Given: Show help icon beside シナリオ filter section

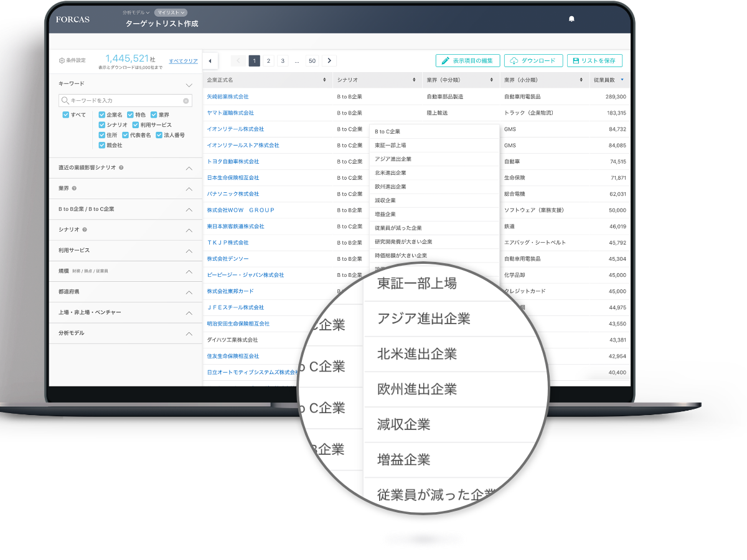Looking at the screenshot, I should click(x=85, y=230).
